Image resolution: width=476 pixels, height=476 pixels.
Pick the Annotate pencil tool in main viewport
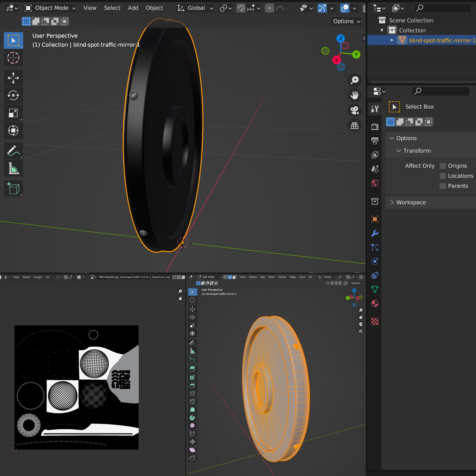click(13, 151)
